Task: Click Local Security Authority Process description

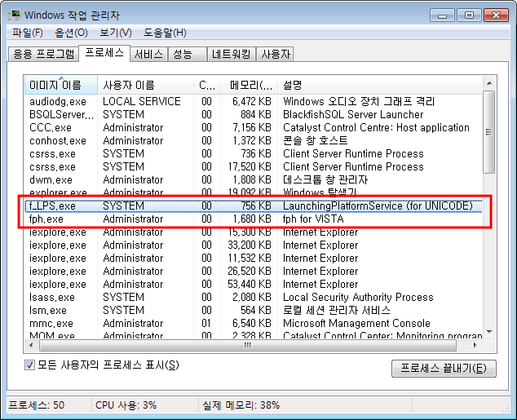Action: (x=358, y=298)
